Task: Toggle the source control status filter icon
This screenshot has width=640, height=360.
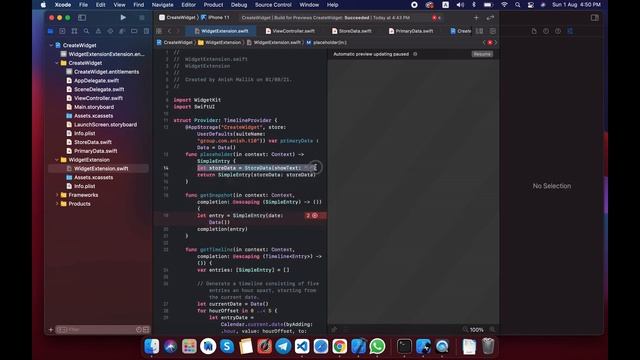Action: (146, 329)
